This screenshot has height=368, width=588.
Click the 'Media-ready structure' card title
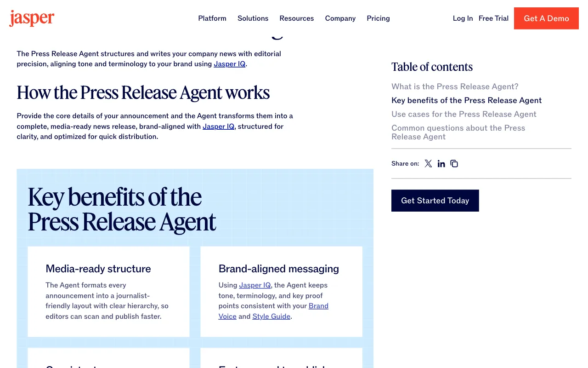coord(98,269)
